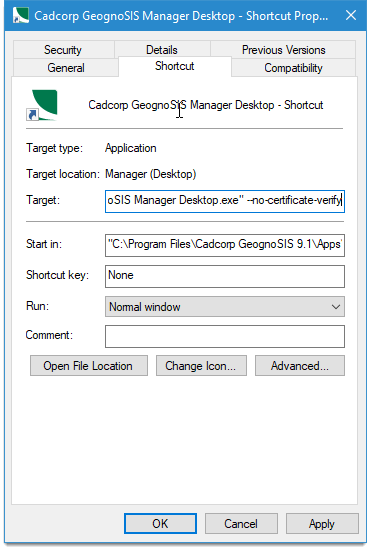Click the shortcut name text beside icon
Image resolution: width=371 pixels, height=551 pixels.
pyautogui.click(x=206, y=105)
